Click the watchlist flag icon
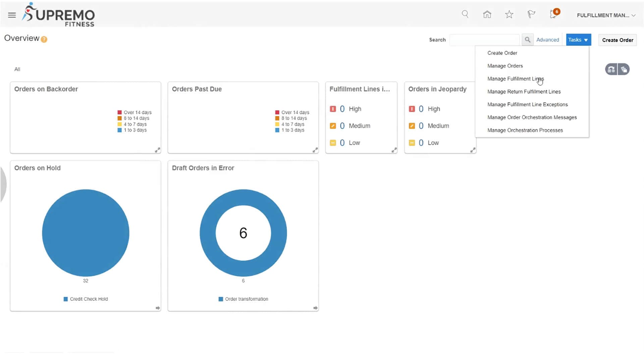This screenshot has height=362, width=644. point(531,14)
